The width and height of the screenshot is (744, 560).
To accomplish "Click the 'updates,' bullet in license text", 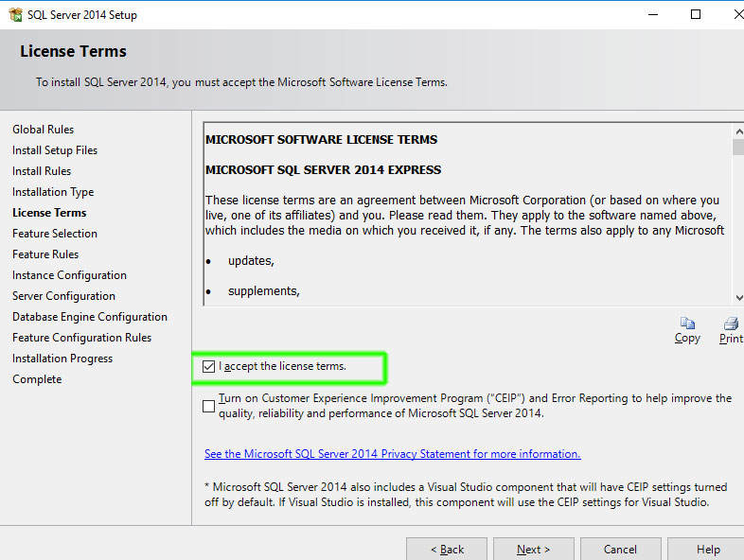I will [251, 261].
